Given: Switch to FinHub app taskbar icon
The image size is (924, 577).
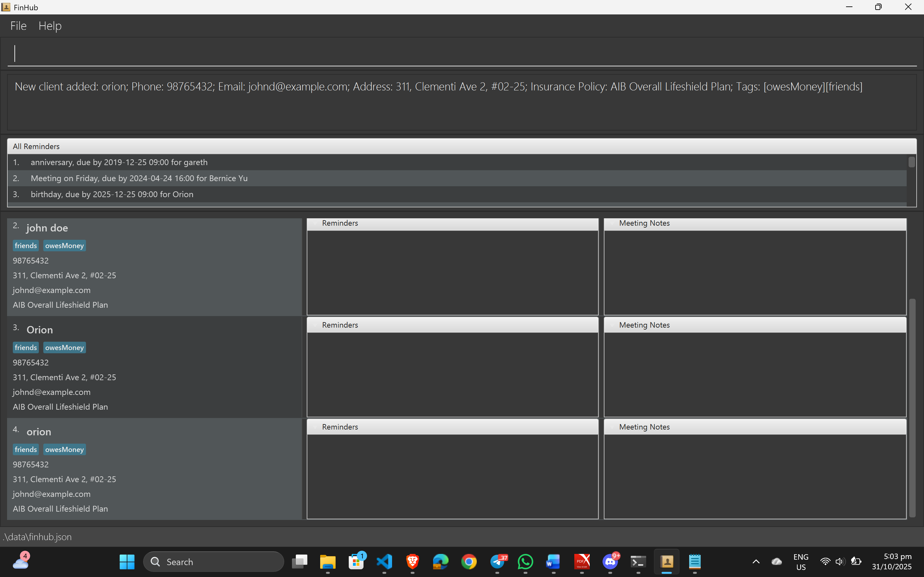Looking at the screenshot, I should click(x=667, y=562).
